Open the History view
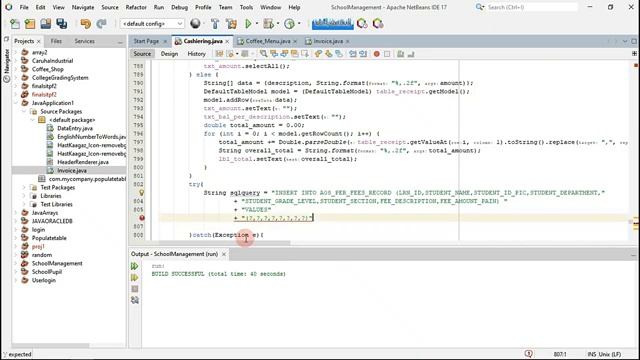The height and width of the screenshot is (360, 640). [x=196, y=54]
